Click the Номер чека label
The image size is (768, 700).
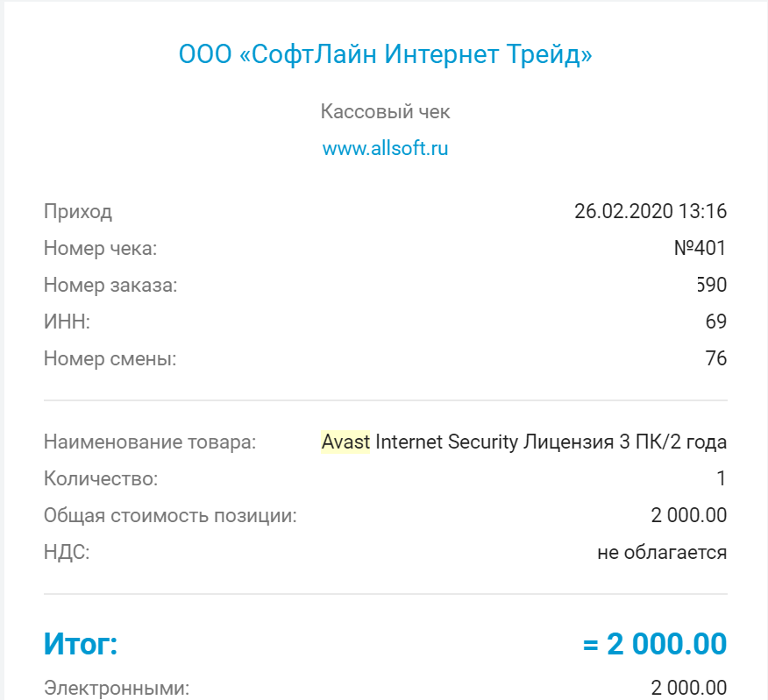click(x=100, y=248)
